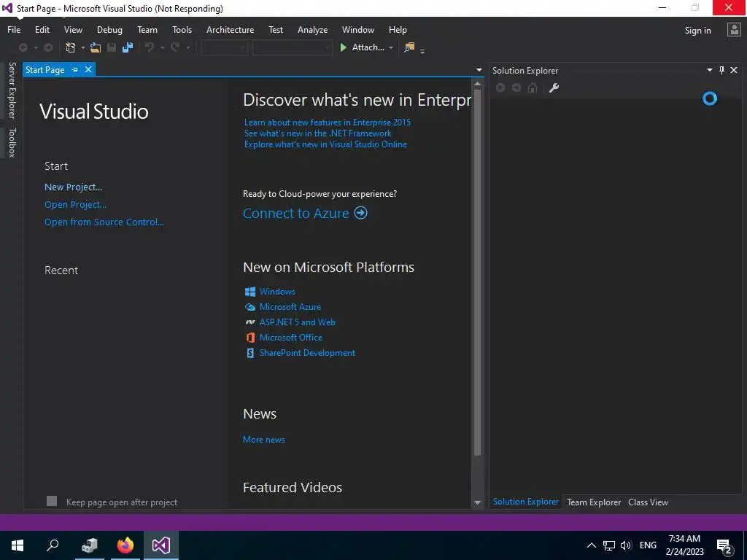
Task: Click the Find in Files toolbar icon
Action: 409,47
